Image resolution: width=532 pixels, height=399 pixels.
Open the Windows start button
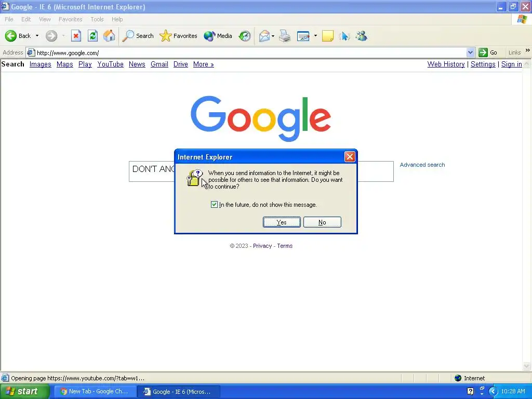pyautogui.click(x=24, y=391)
